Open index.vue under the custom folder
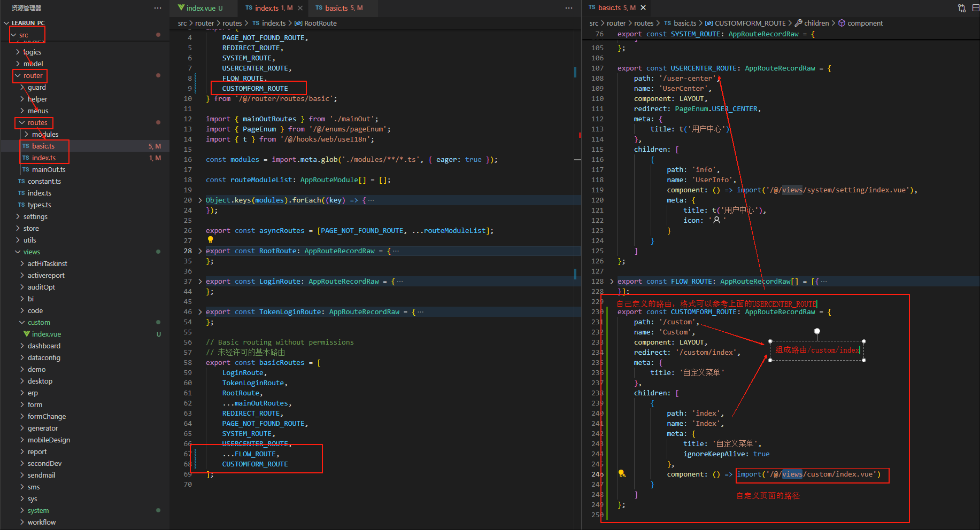The height and width of the screenshot is (530, 980). (46, 334)
